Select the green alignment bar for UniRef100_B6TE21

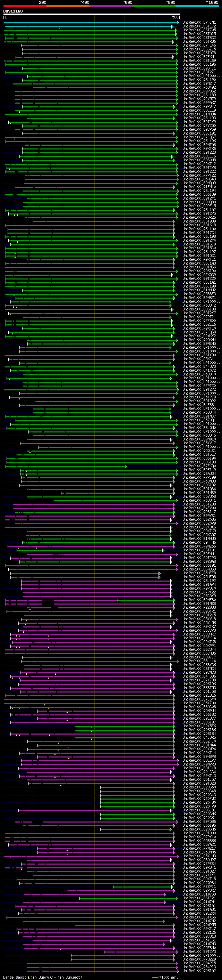click(x=129, y=898)
